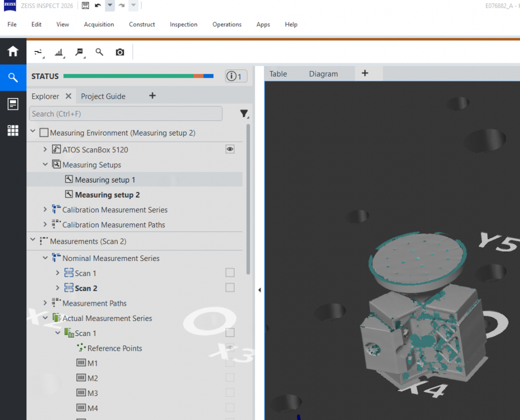Click the bar chart tool in the toolbar
Viewport: 520px width, 420px height.
[x=59, y=53]
